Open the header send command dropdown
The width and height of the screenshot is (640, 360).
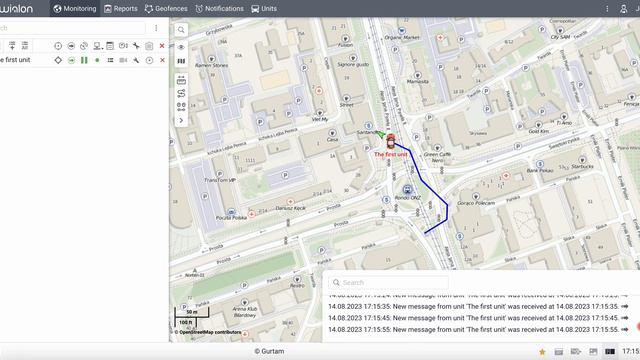tap(97, 46)
